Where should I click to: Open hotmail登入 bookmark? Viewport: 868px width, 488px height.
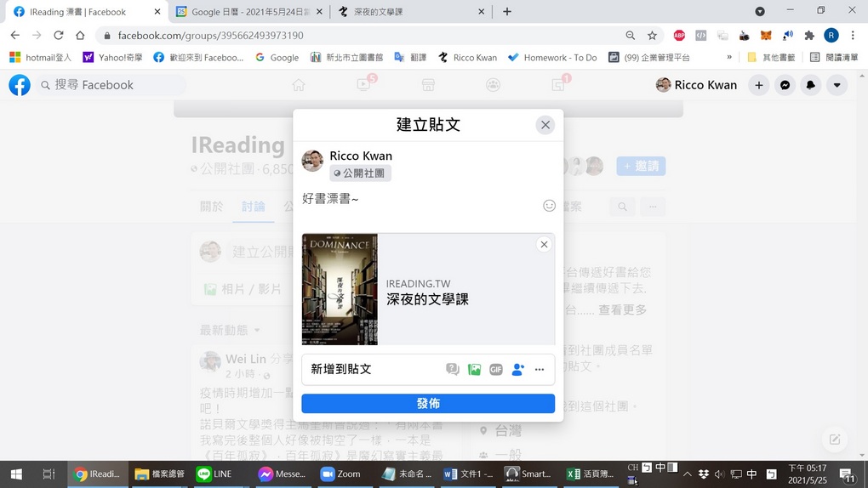click(x=41, y=58)
